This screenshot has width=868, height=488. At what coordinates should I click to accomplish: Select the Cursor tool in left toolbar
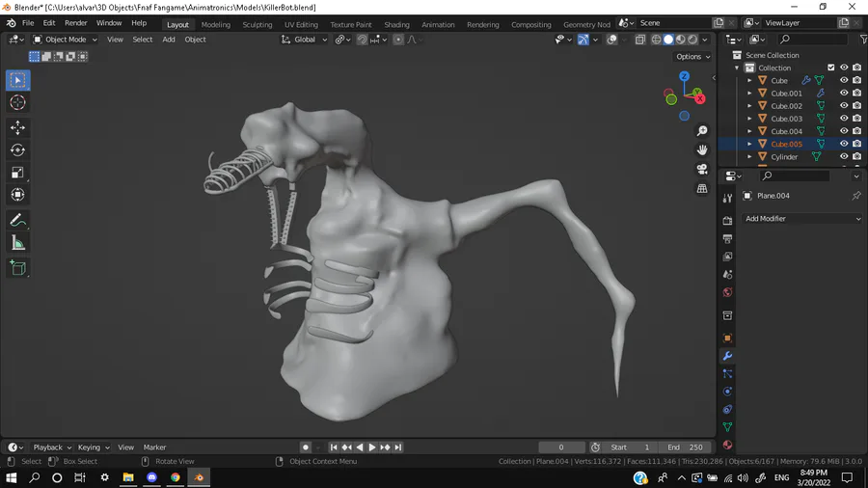point(17,103)
